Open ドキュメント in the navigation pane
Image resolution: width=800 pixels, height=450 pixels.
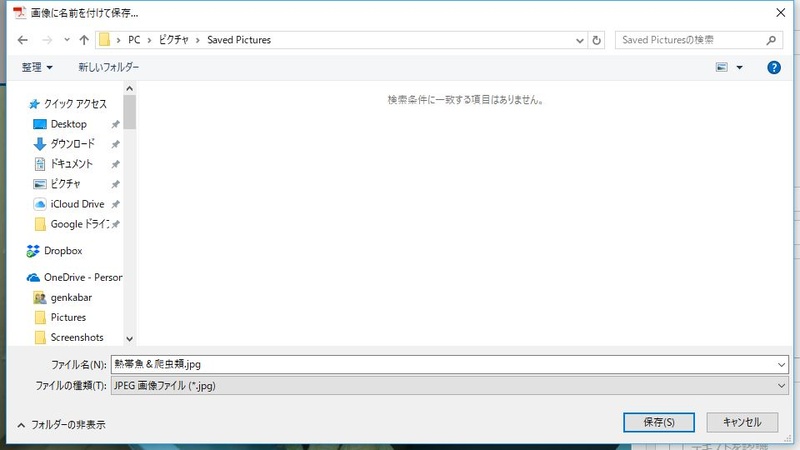[71, 164]
